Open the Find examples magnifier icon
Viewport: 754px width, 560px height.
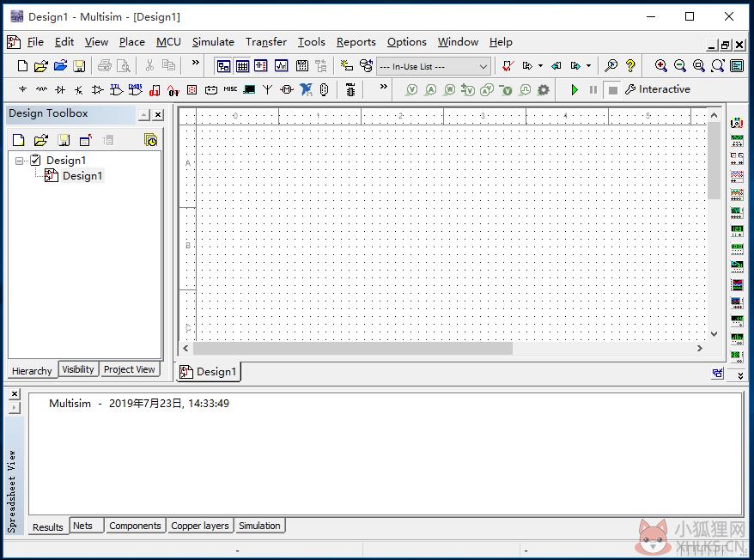pos(611,66)
